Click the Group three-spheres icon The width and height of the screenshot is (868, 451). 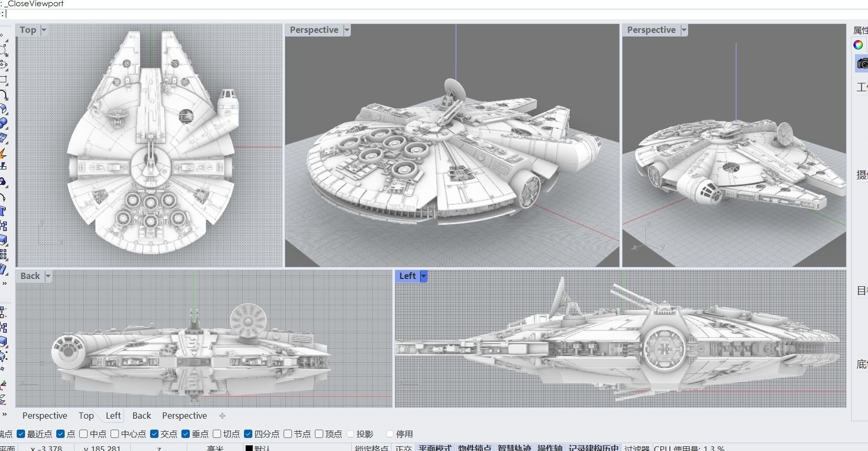pos(3,182)
